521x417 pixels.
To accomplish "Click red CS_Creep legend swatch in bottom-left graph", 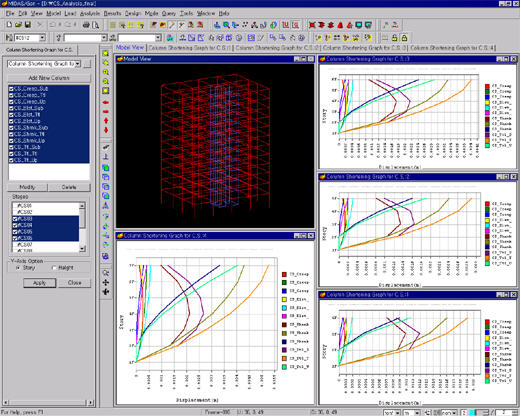I will click(284, 275).
